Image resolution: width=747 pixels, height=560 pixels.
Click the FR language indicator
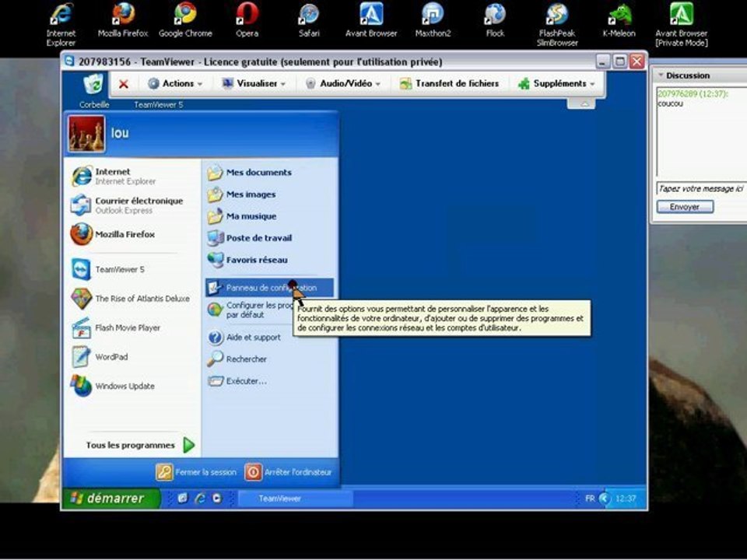pos(590,499)
